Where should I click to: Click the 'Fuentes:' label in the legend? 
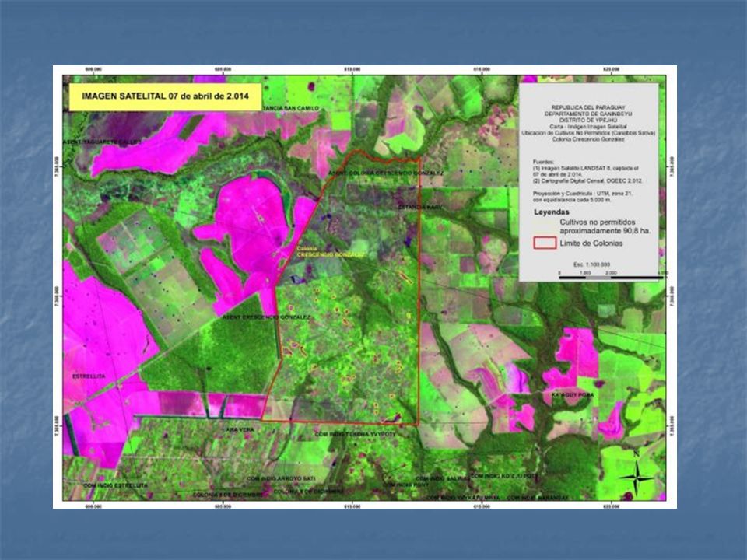click(x=542, y=163)
